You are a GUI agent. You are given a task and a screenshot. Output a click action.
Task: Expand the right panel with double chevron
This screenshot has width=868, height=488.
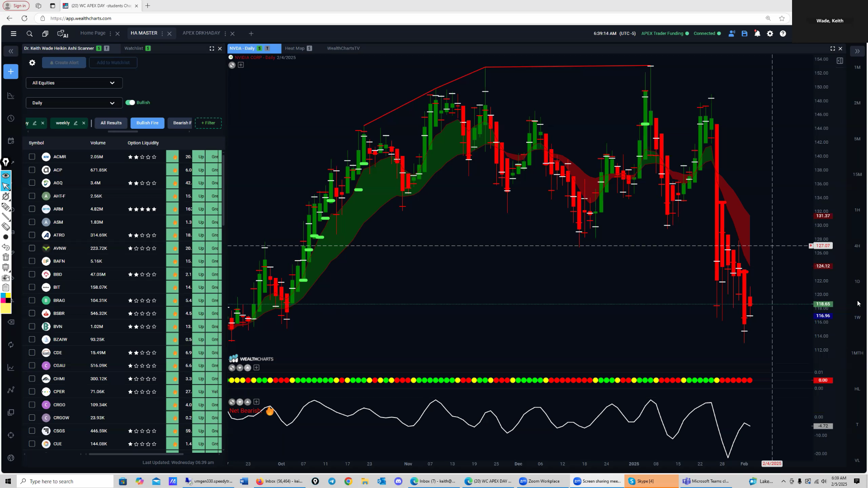[x=857, y=52]
